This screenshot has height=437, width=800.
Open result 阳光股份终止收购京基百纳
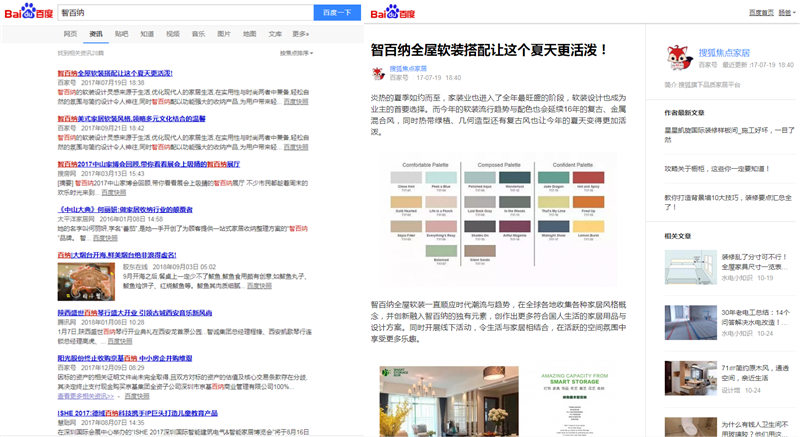tap(124, 358)
